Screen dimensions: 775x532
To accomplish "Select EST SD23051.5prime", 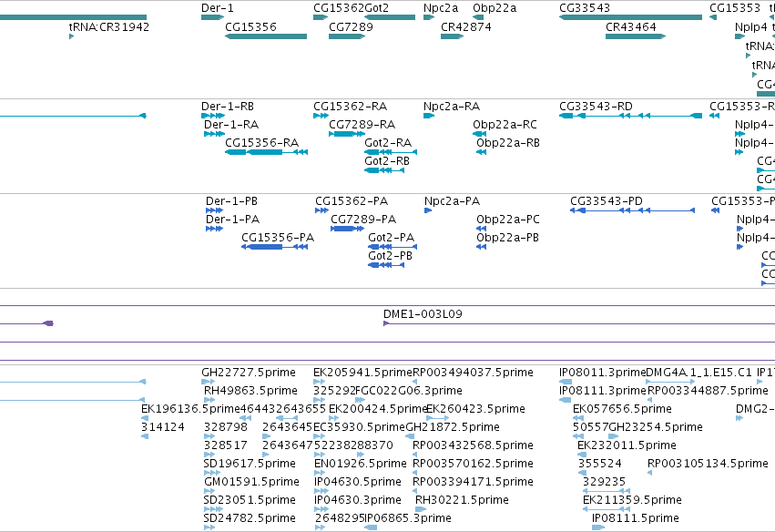I will [x=213, y=510].
